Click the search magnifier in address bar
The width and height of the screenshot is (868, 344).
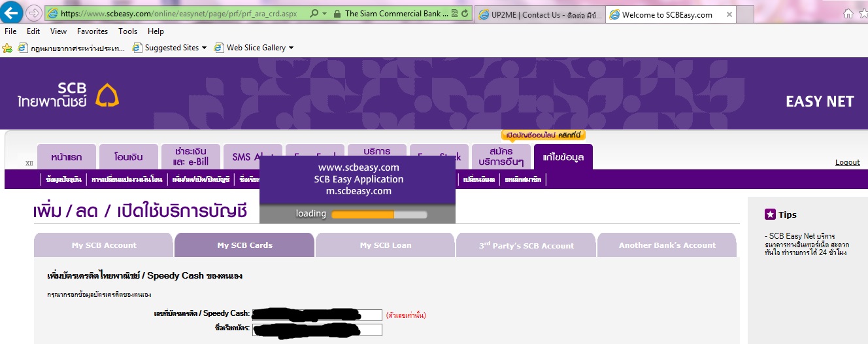[314, 13]
